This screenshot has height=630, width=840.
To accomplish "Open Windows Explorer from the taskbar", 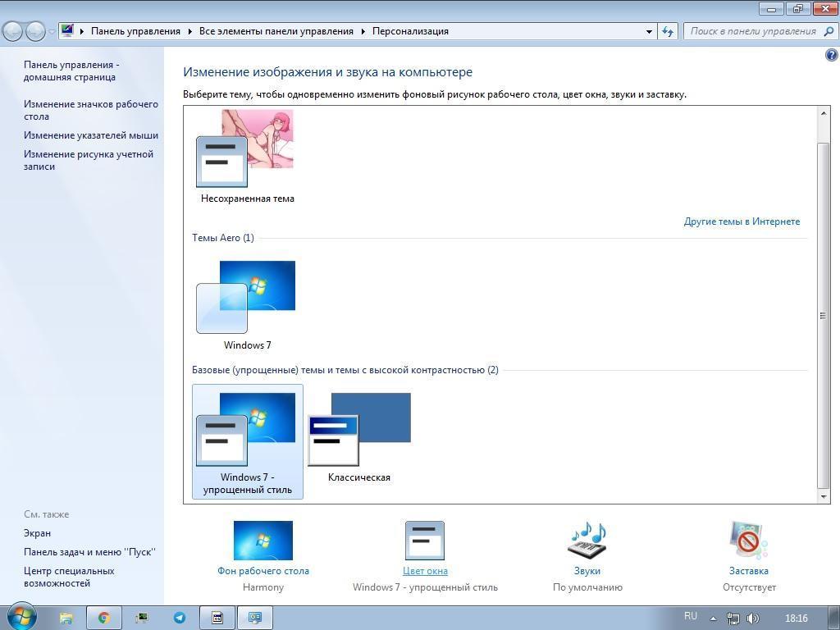I will point(66,619).
